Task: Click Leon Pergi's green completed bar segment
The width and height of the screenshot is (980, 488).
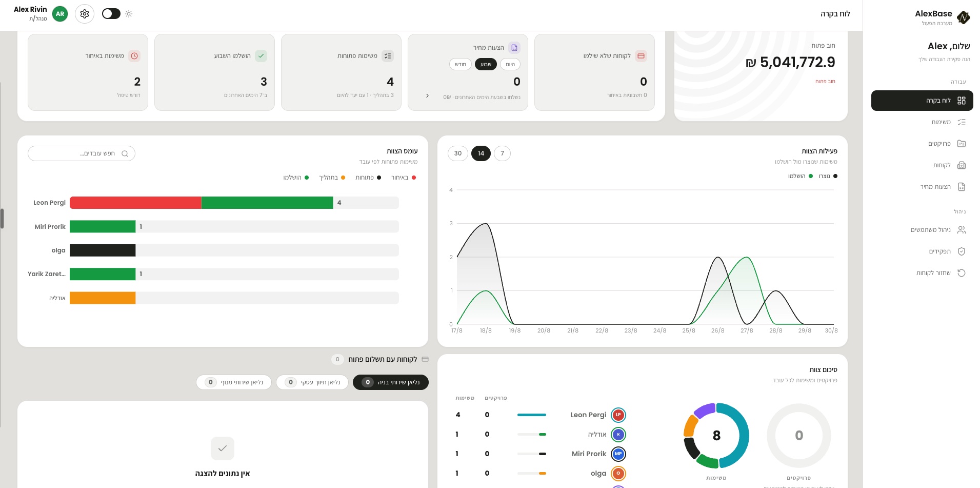Action: pyautogui.click(x=267, y=203)
